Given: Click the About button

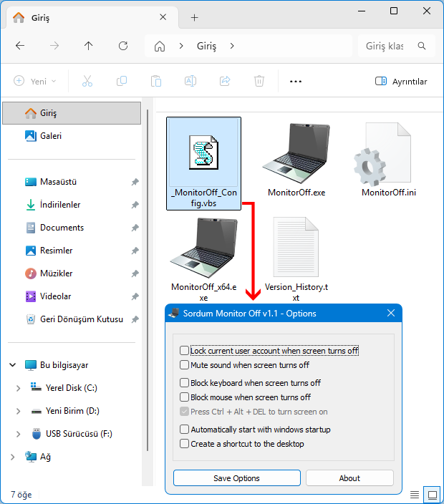Looking at the screenshot, I should tap(349, 478).
